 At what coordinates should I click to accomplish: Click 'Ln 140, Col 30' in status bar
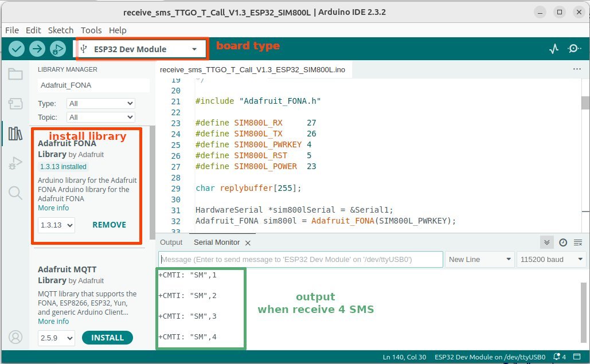(x=404, y=357)
